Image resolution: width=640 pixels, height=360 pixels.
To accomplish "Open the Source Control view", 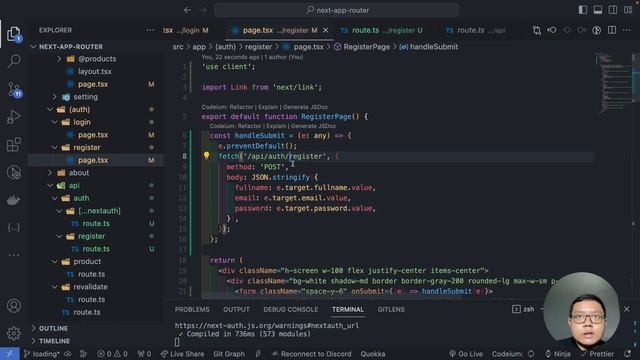I will pos(14,89).
